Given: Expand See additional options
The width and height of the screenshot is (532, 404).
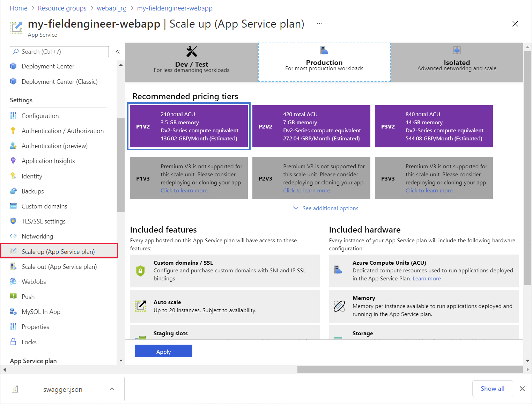Looking at the screenshot, I should click(326, 208).
